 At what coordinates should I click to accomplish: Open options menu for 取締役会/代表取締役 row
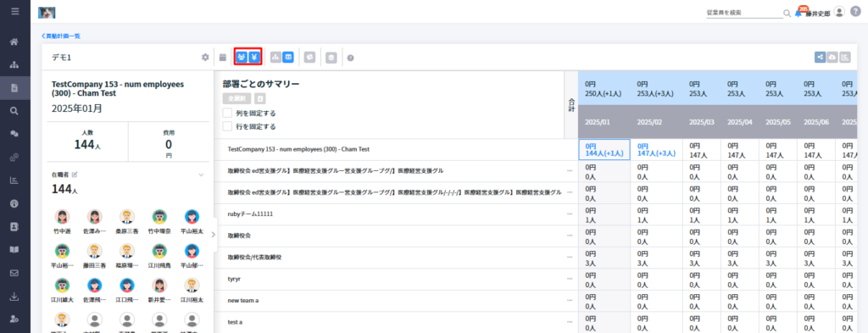[x=570, y=258]
